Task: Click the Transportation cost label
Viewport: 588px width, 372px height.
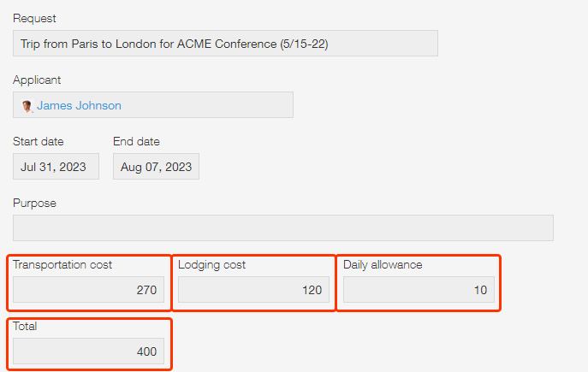Action: point(62,264)
